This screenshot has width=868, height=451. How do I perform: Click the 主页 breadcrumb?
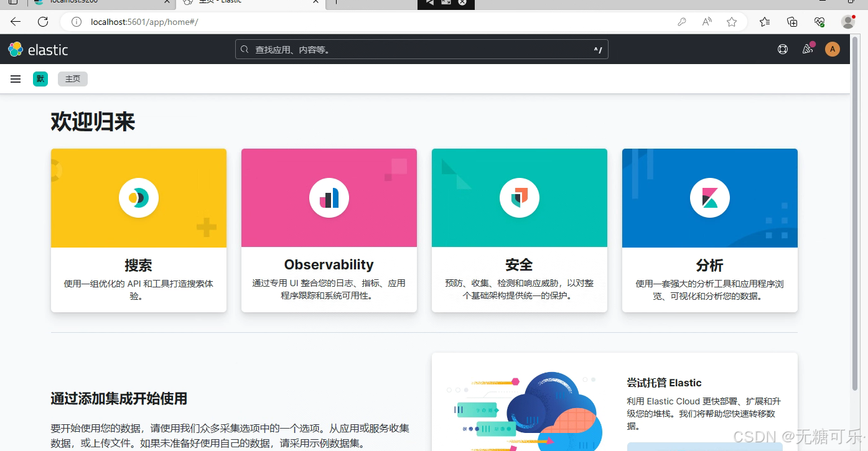pyautogui.click(x=72, y=79)
